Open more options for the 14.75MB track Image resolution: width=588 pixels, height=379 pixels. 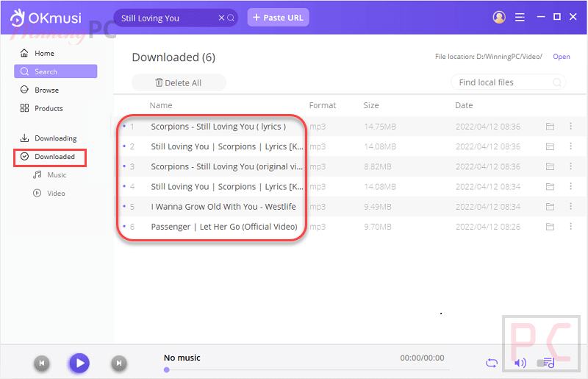pyautogui.click(x=571, y=126)
